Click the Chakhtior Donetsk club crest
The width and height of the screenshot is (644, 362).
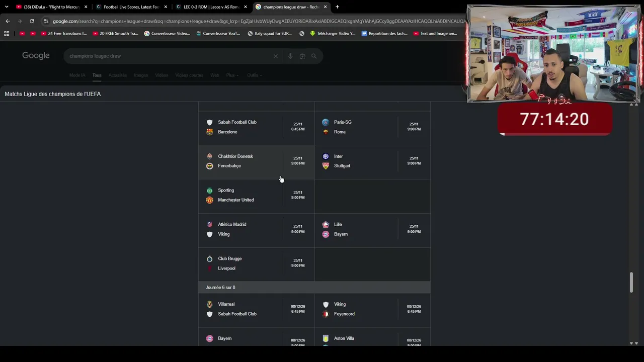coord(210,156)
